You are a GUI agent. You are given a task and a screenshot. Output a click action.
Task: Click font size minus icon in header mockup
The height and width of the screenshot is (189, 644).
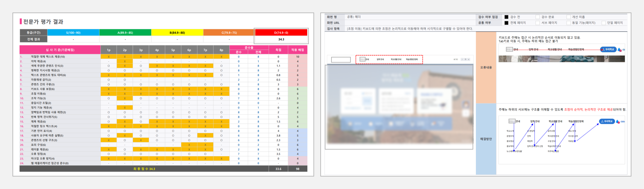(x=462, y=60)
